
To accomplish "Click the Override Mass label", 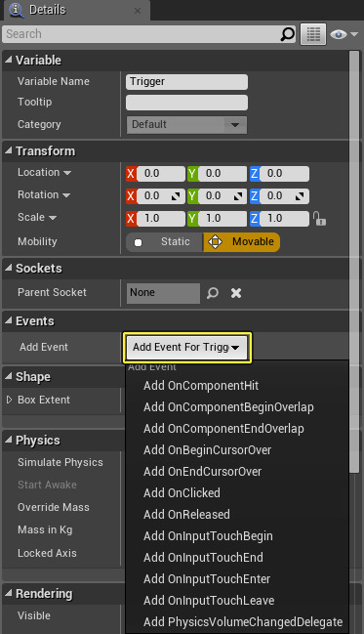I will pos(54,507).
